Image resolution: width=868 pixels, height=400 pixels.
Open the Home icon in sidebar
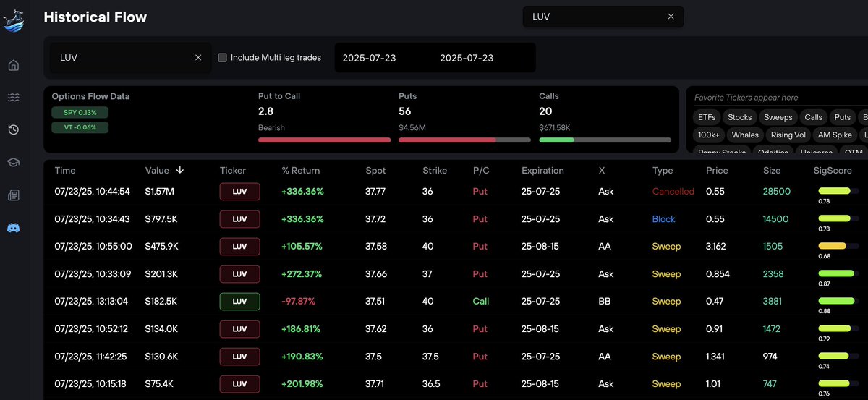click(13, 66)
